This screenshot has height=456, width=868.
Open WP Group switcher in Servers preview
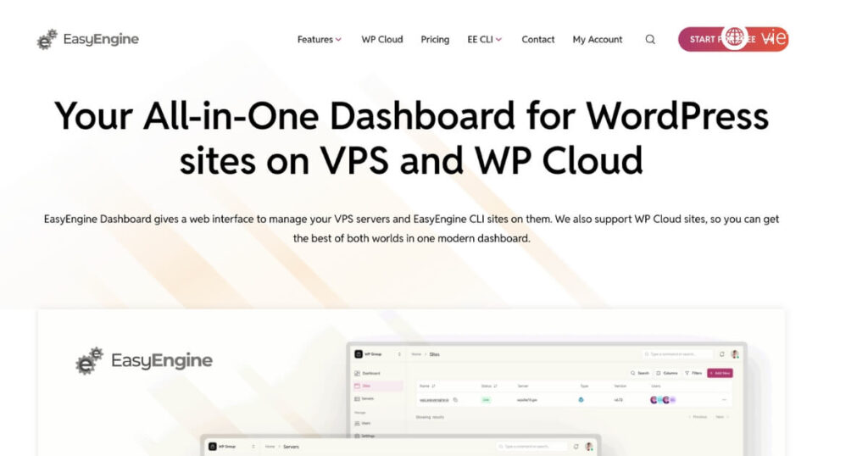point(231,447)
